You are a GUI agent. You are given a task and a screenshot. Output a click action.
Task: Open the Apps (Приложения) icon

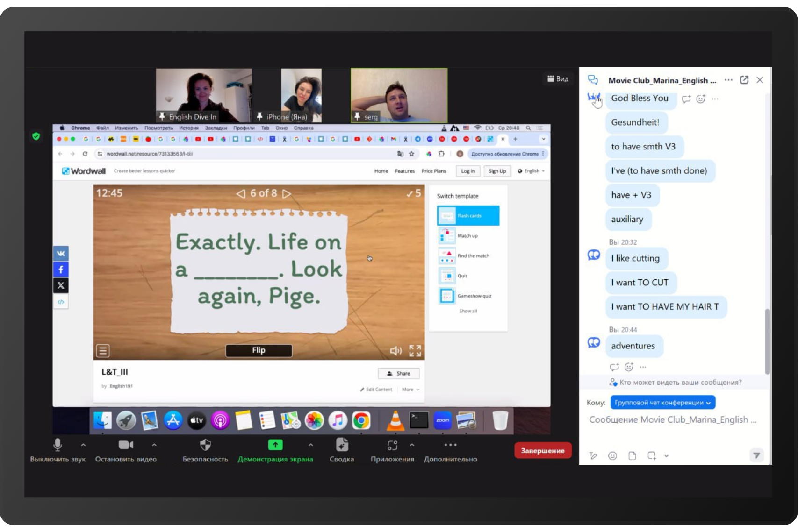tap(392, 445)
